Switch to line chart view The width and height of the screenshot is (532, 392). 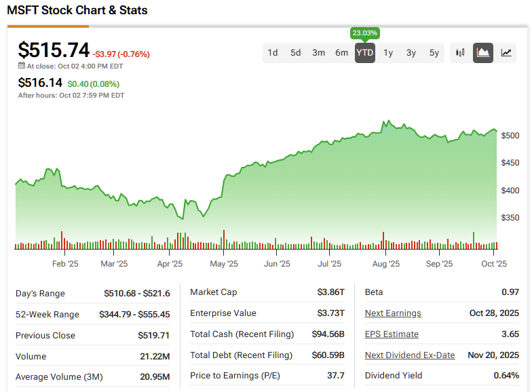click(x=506, y=53)
